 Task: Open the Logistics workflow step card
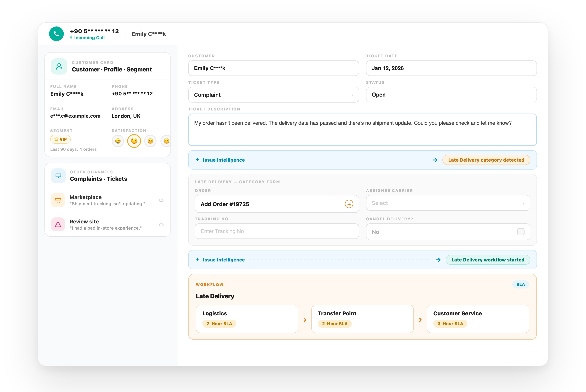247,319
